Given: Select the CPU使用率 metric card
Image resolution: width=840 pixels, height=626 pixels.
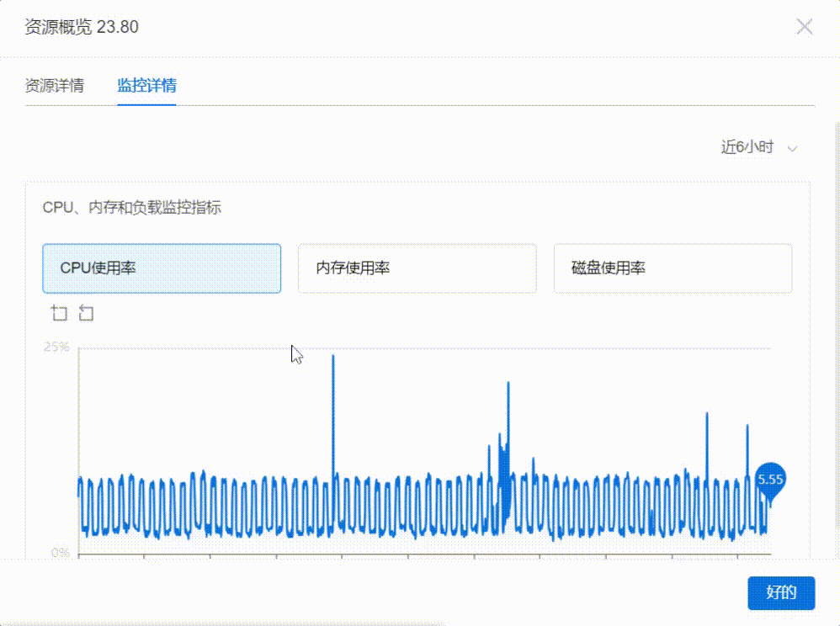Looking at the screenshot, I should tap(162, 268).
